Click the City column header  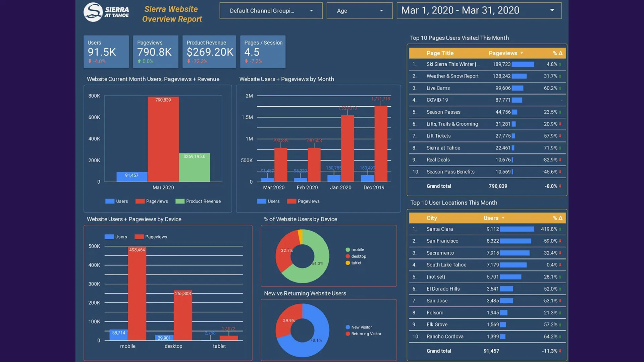tap(432, 218)
